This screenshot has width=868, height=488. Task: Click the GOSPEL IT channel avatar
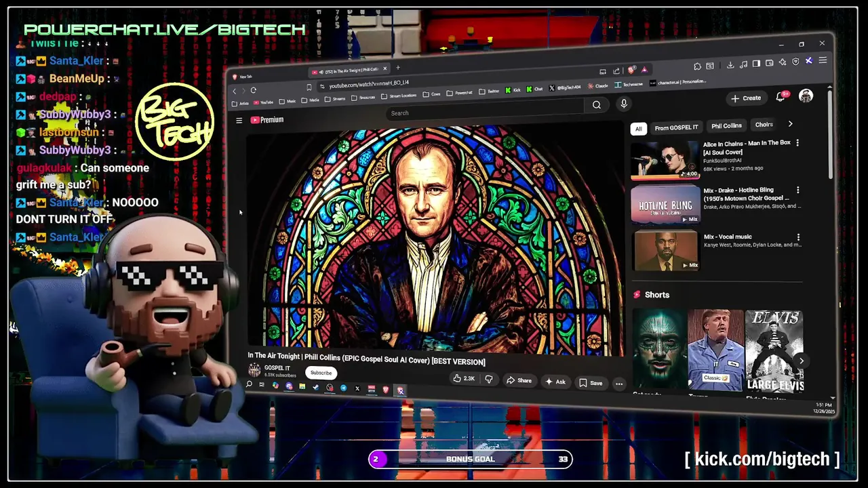254,370
